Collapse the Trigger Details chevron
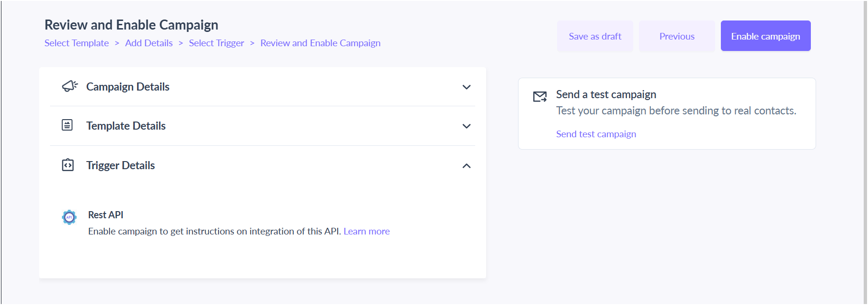 (x=467, y=166)
